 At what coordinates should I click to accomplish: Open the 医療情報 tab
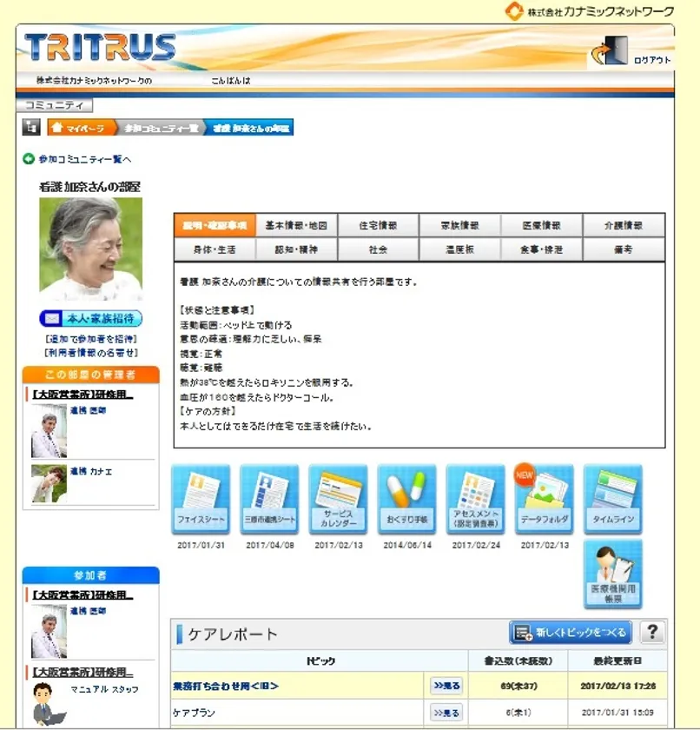click(x=542, y=225)
